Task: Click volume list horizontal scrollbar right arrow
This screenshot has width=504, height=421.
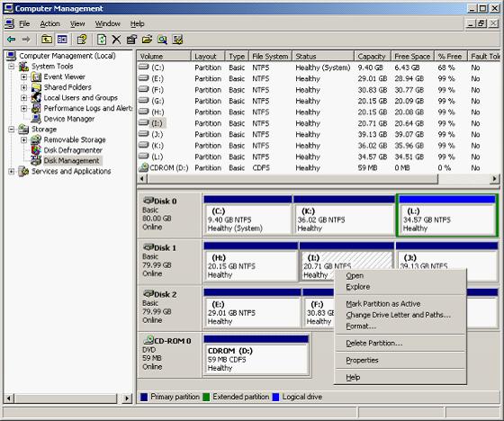Action: click(x=495, y=179)
